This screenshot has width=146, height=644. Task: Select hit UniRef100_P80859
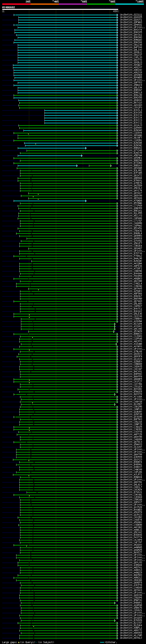click(x=131, y=276)
